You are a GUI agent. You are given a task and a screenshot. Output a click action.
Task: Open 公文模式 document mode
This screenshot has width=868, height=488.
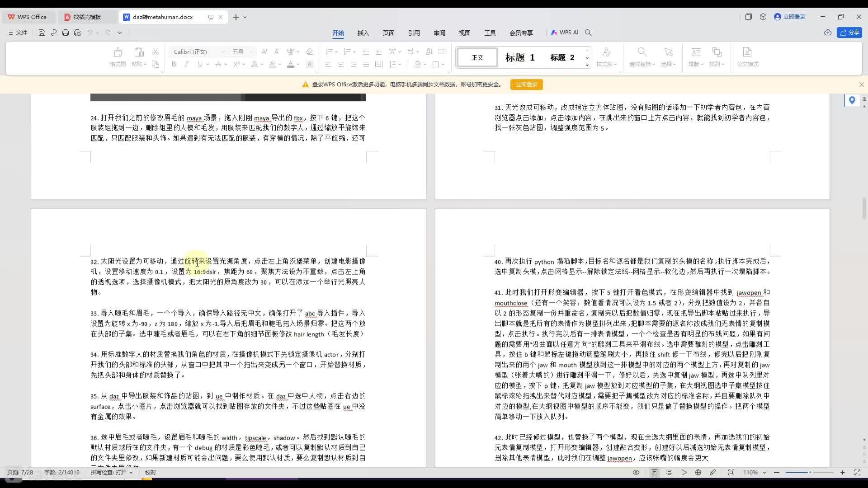tap(747, 57)
